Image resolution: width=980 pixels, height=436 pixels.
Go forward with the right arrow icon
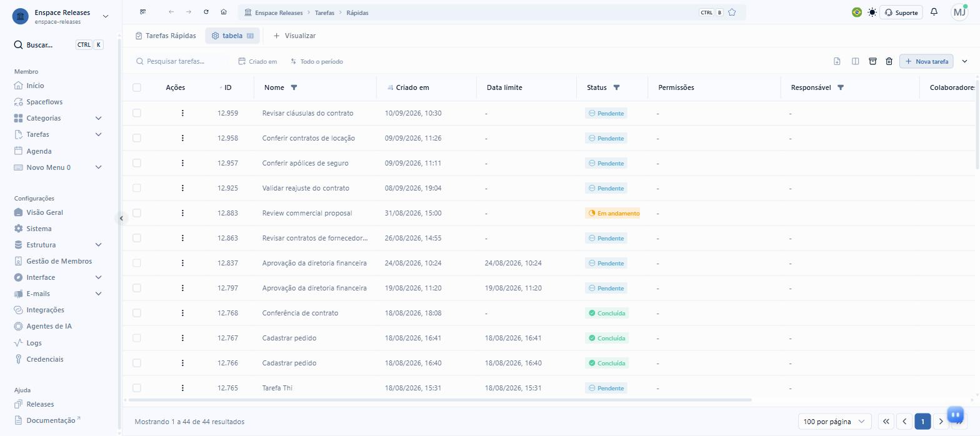pos(189,12)
